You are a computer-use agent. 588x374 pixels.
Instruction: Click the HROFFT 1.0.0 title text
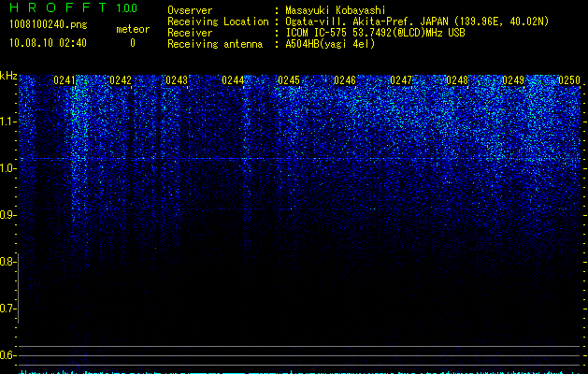74,7
